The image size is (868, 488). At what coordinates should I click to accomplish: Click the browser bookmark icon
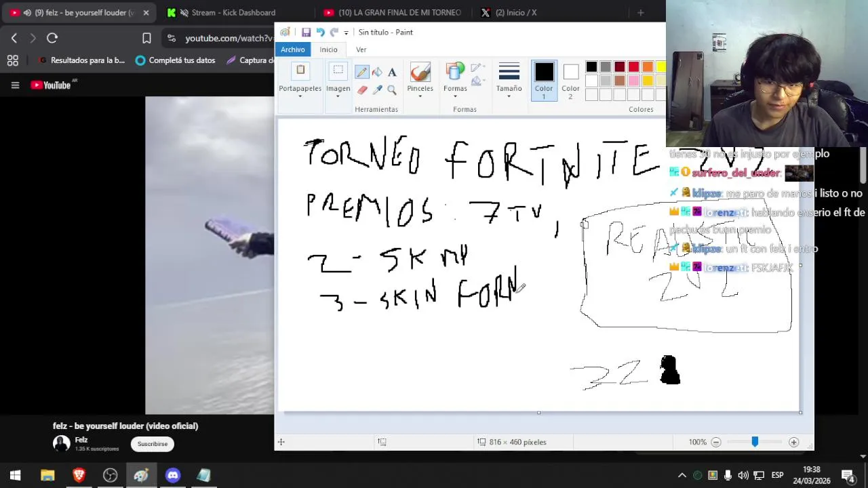point(146,38)
